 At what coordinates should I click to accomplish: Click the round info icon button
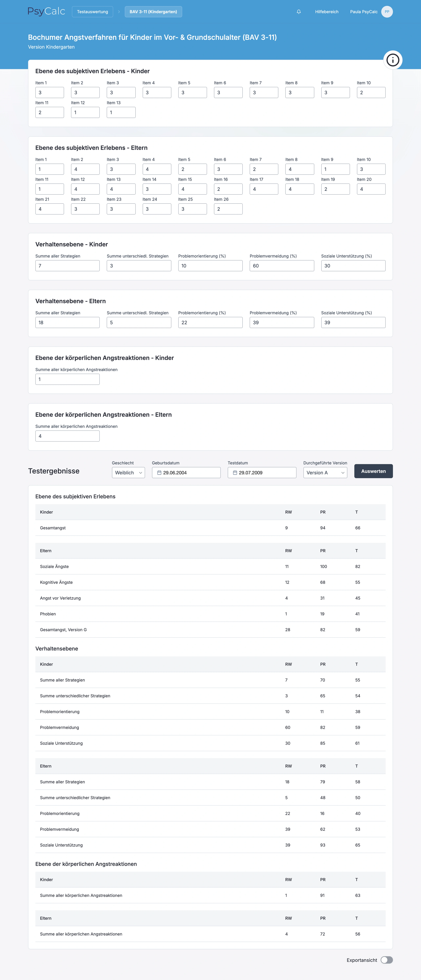[x=393, y=60]
